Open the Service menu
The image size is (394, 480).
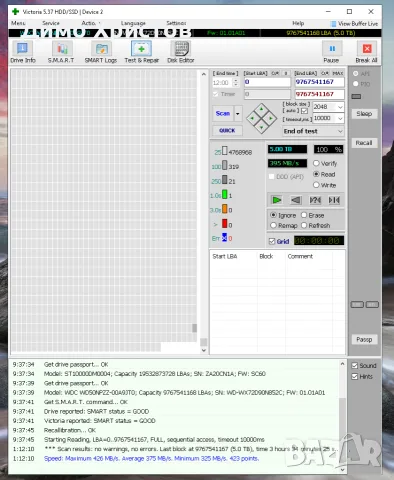[x=51, y=23]
